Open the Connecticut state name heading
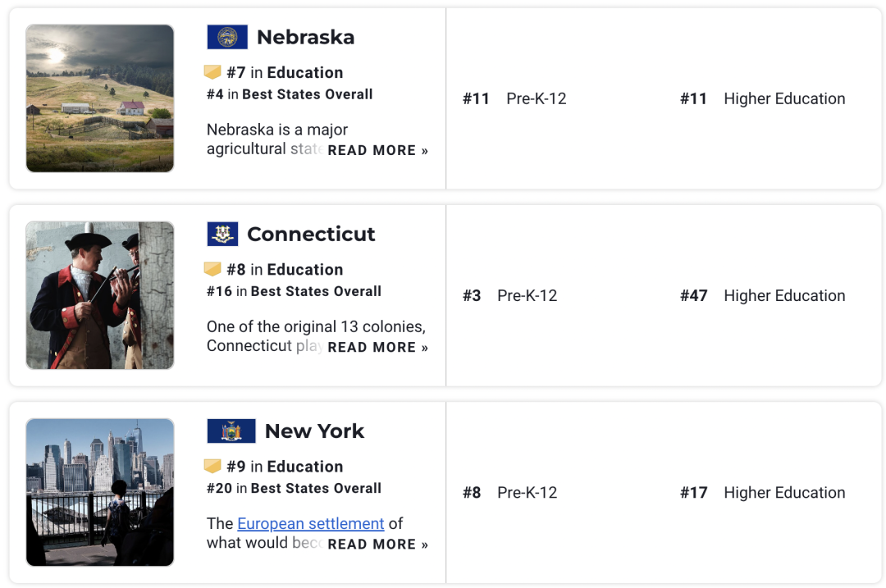Screen dimensions: 886x588 point(311,234)
